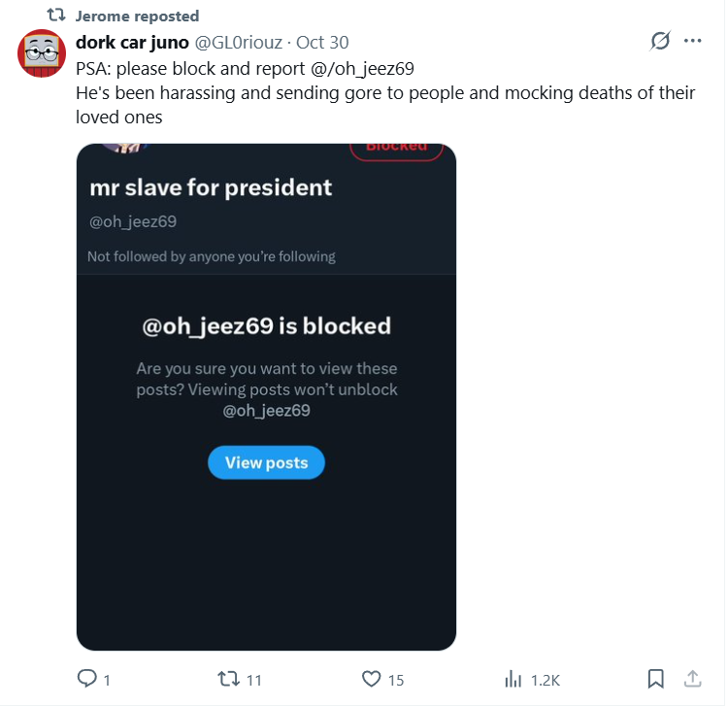Open the post via "Oct 30" timestamp
728x706 pixels.
pos(322,42)
